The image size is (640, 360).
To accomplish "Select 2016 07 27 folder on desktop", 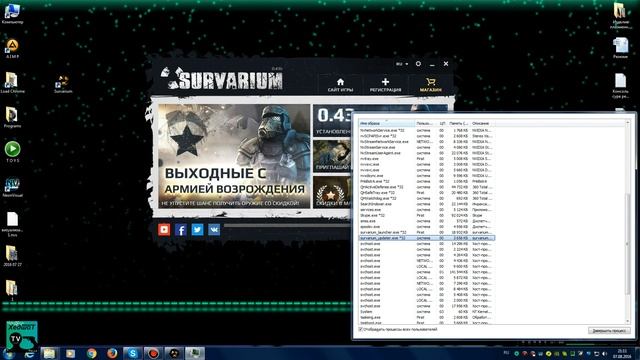I will [x=11, y=256].
